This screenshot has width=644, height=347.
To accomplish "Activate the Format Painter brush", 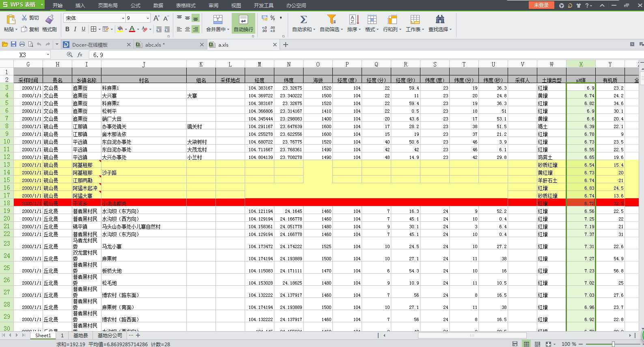I will [50, 19].
